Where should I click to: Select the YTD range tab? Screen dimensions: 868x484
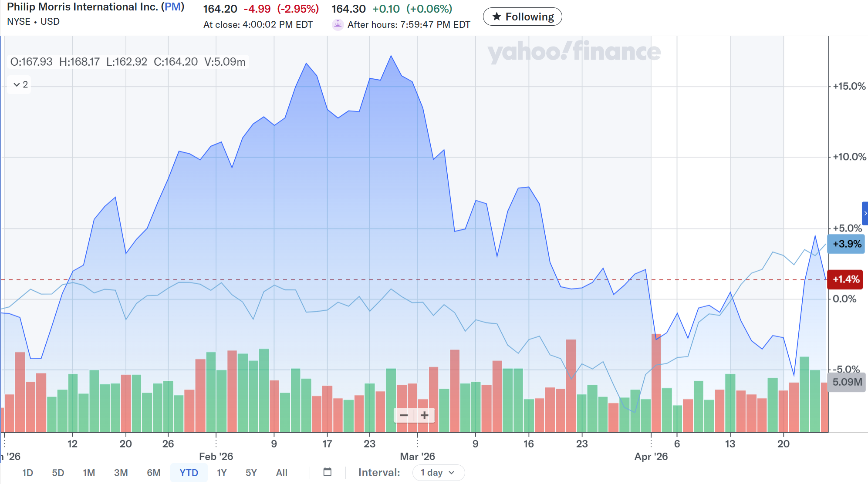[x=189, y=473]
